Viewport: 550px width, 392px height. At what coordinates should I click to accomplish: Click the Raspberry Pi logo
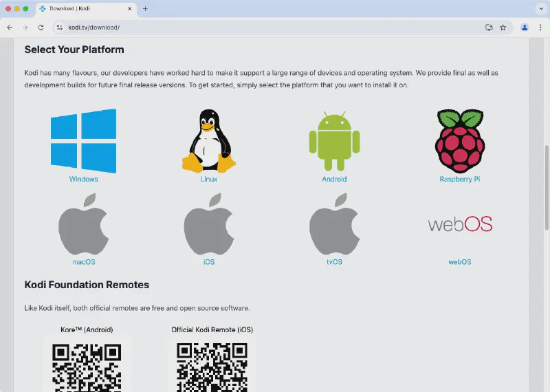pyautogui.click(x=459, y=141)
